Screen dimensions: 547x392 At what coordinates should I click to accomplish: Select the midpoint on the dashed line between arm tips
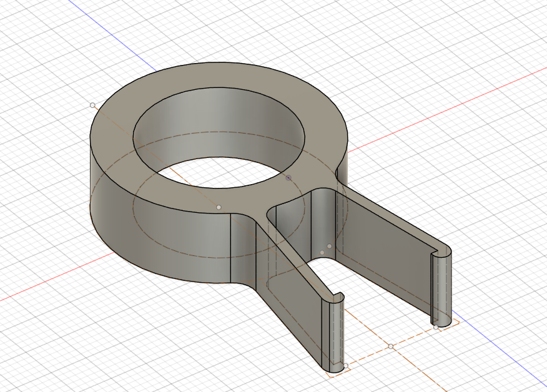pos(391,346)
